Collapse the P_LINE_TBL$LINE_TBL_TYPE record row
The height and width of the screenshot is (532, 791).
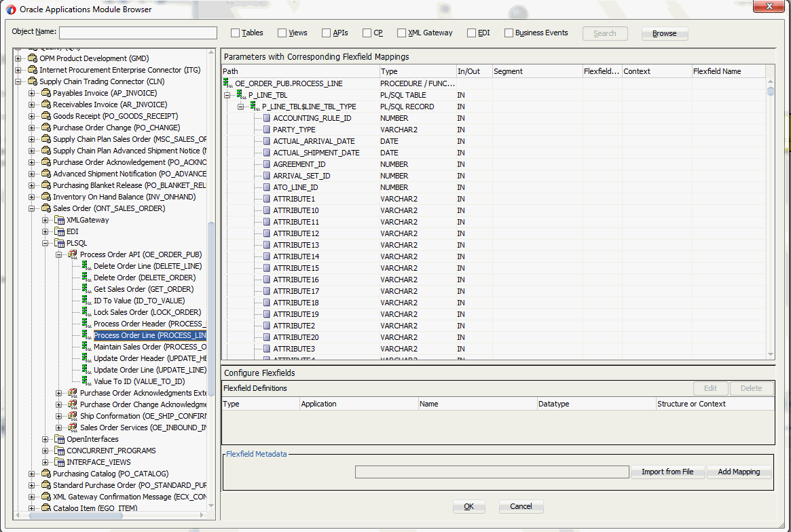click(x=240, y=107)
